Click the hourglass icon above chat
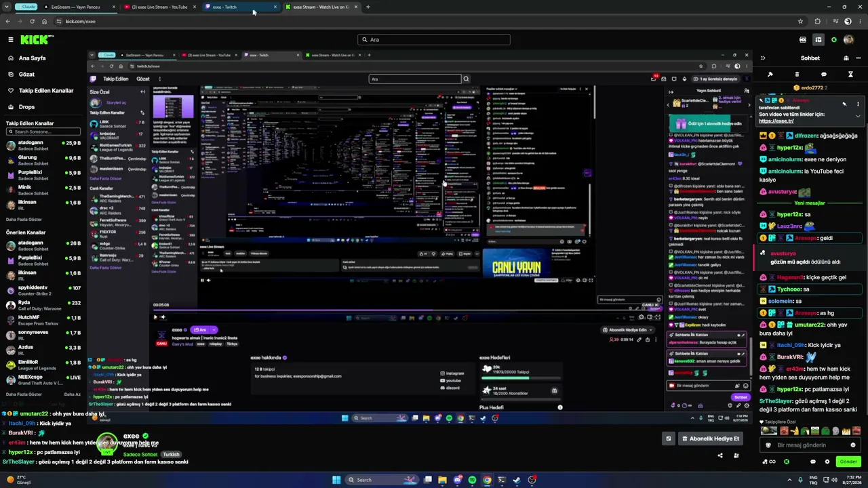Viewport: 868px width, 488px height. click(850, 75)
